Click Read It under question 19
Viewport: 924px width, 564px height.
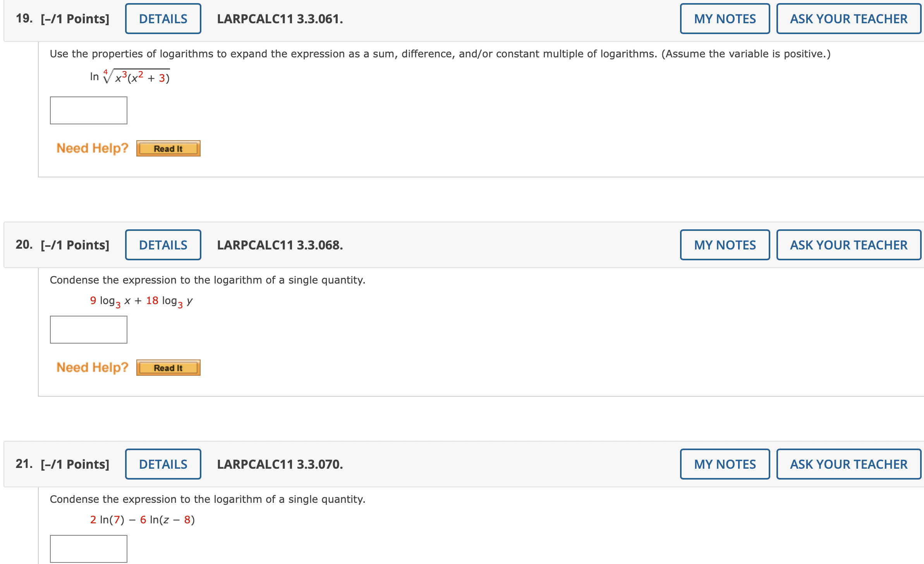(x=168, y=148)
